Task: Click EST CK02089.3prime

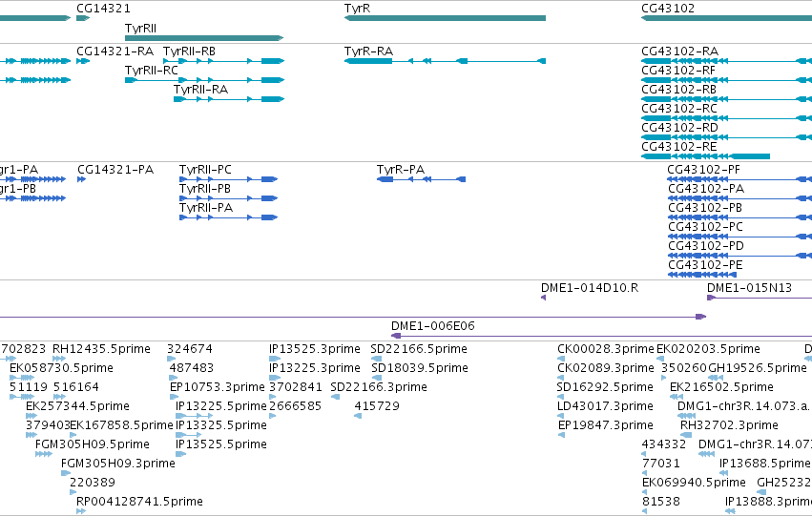Action: coord(605,368)
